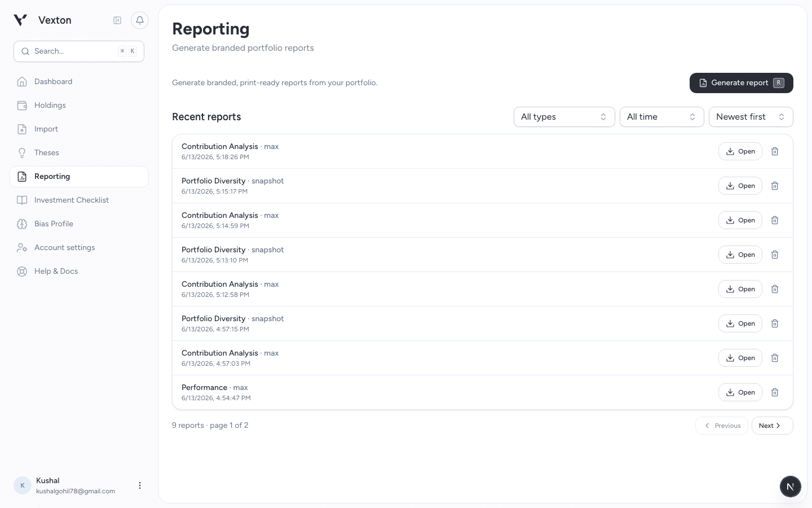
Task: Go to Bias Profile in sidebar
Action: tap(79, 224)
